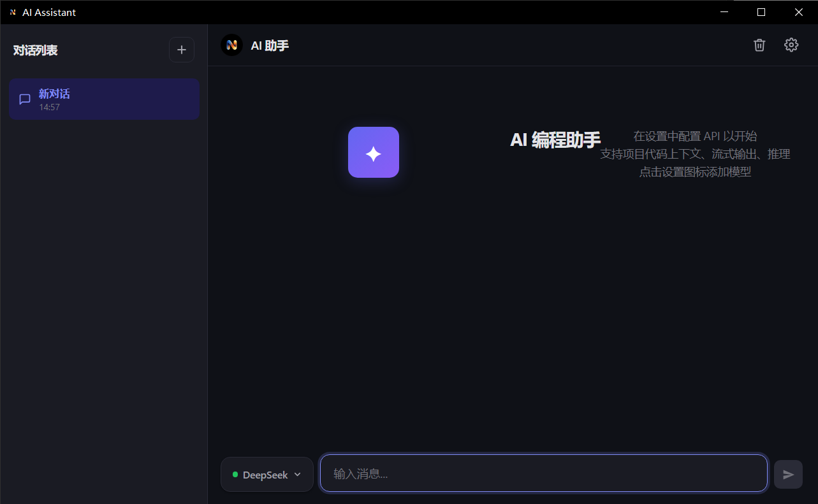
Task: Open the DeepSeek model selector dropdown
Action: coord(267,475)
